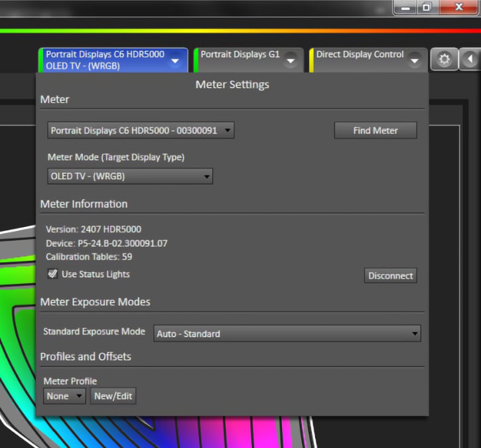This screenshot has width=481, height=448.
Task: Close the application window
Action: click(x=458, y=7)
